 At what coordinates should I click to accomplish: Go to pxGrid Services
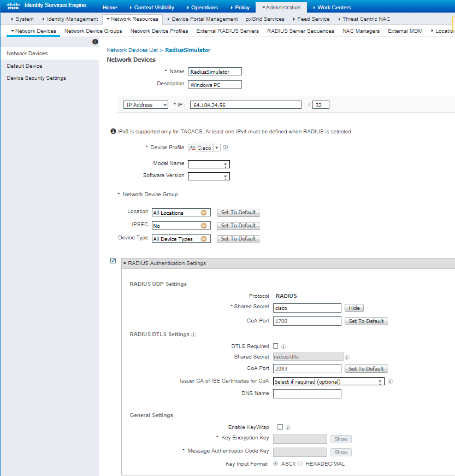[x=265, y=19]
